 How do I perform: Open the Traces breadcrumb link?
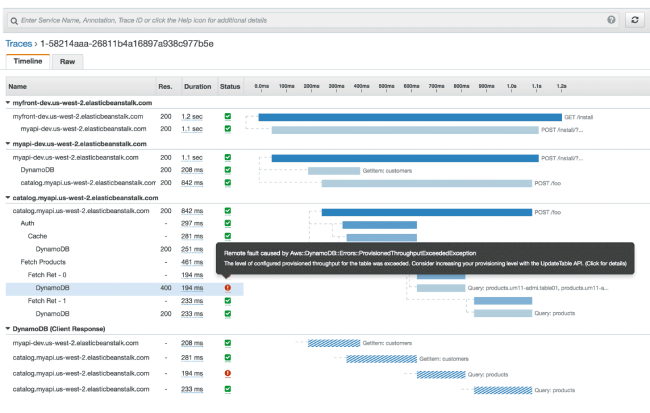[19, 44]
